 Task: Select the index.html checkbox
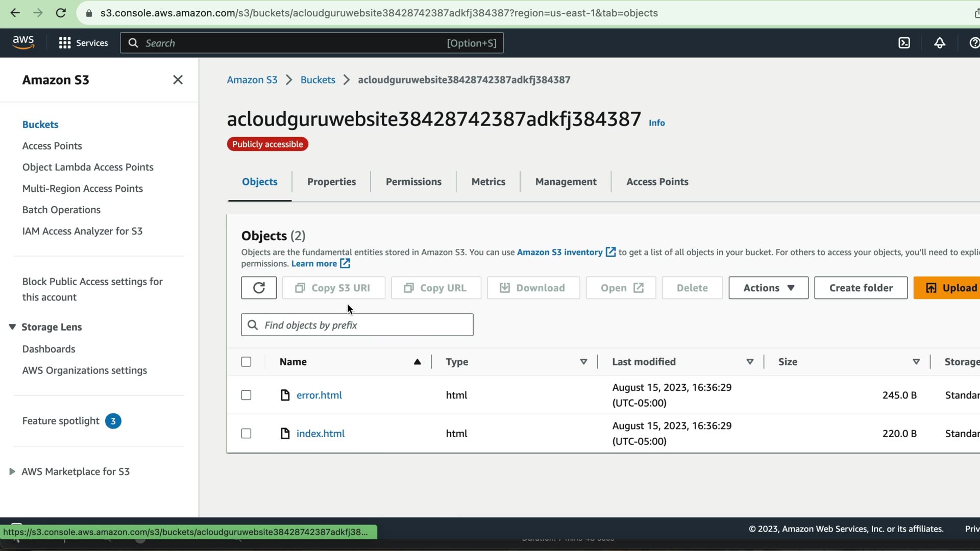coord(246,434)
